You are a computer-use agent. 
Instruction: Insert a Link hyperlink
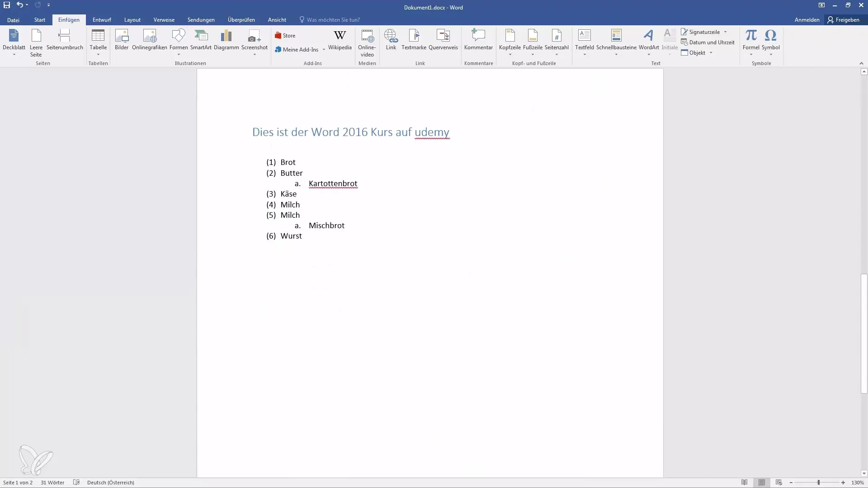(391, 40)
